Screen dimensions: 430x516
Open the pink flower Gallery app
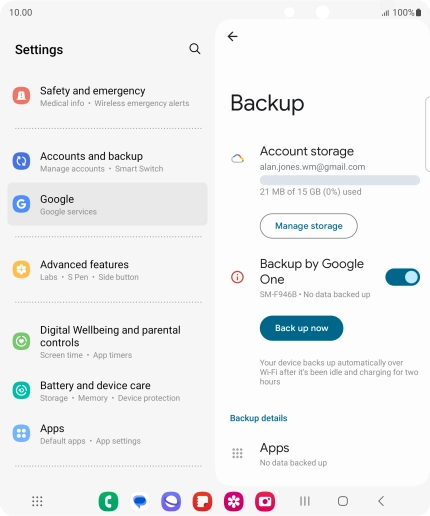pyautogui.click(x=234, y=501)
